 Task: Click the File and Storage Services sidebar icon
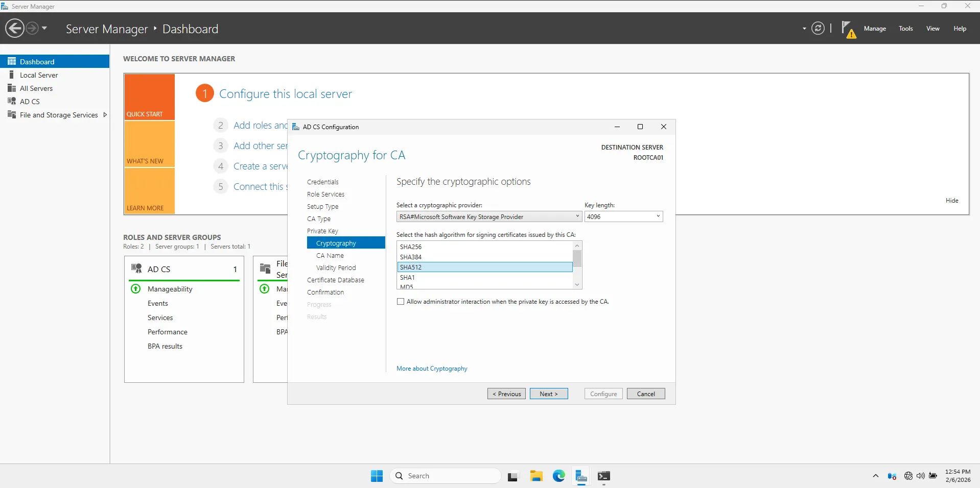point(12,114)
